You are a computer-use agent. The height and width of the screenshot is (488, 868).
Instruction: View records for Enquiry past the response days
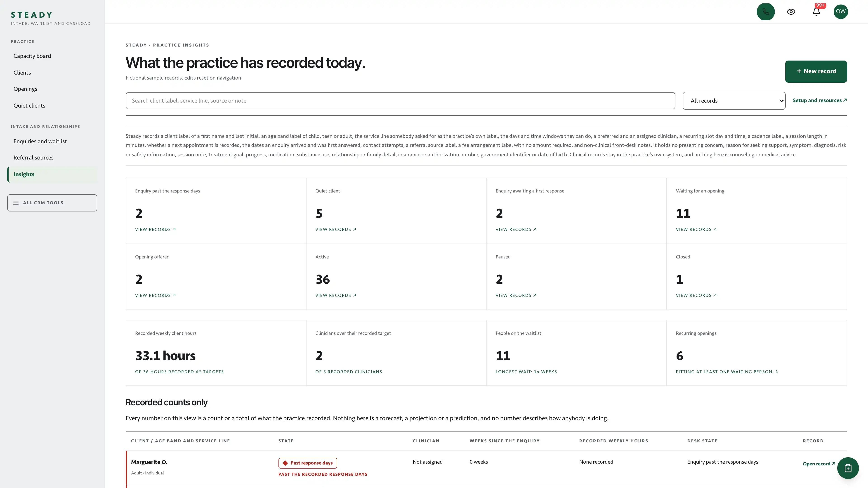(x=155, y=229)
